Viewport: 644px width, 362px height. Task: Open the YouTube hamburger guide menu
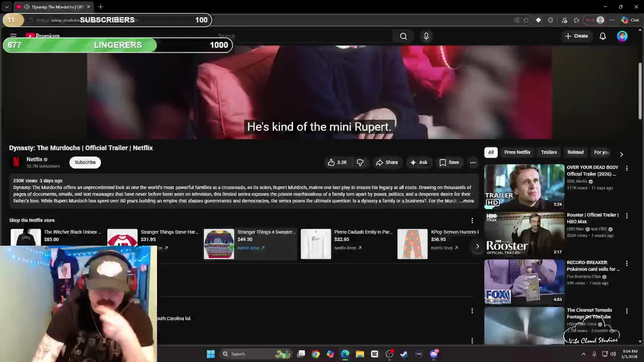point(14,36)
